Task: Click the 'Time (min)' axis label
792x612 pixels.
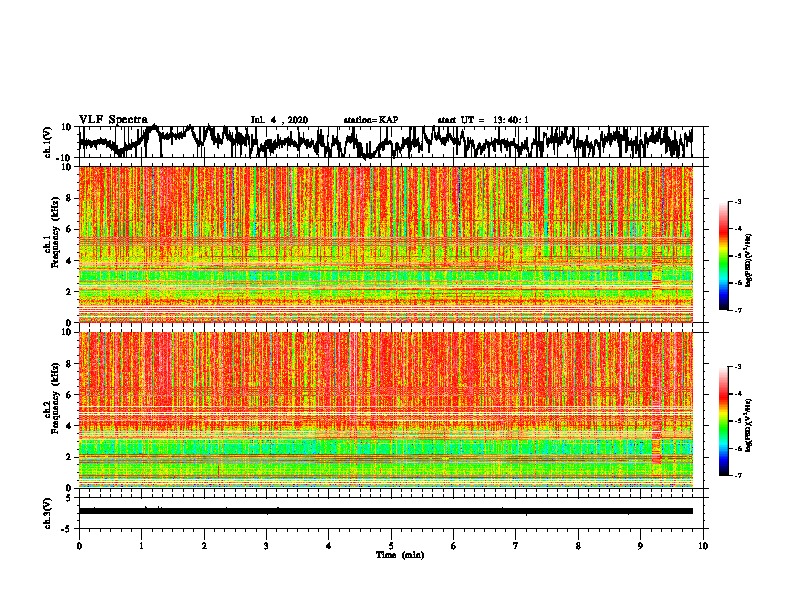Action: (400, 555)
